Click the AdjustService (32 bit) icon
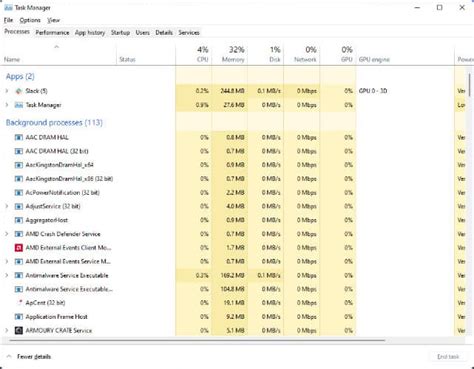The width and height of the screenshot is (474, 369). tap(19, 206)
